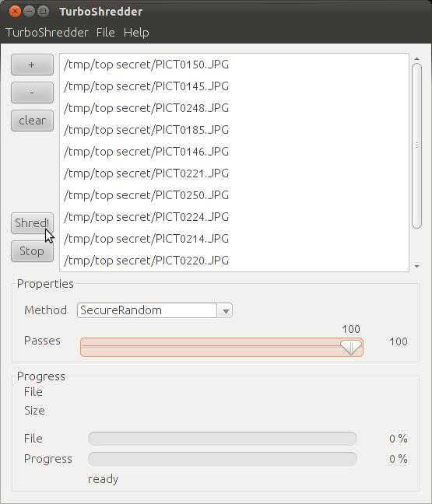This screenshot has width=432, height=504.
Task: Open the TurboShredder menu
Action: point(47,33)
